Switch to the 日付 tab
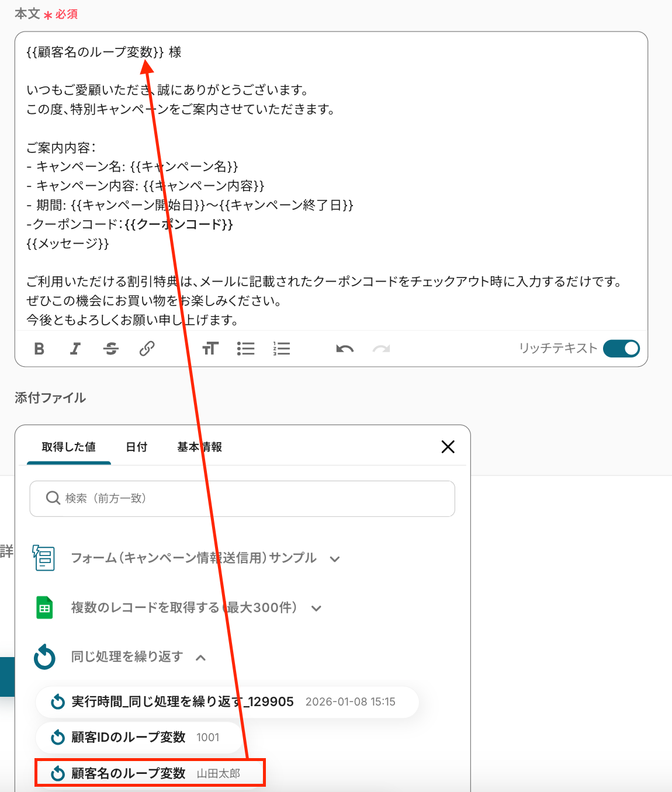Image resolution: width=672 pixels, height=792 pixels. coord(137,447)
